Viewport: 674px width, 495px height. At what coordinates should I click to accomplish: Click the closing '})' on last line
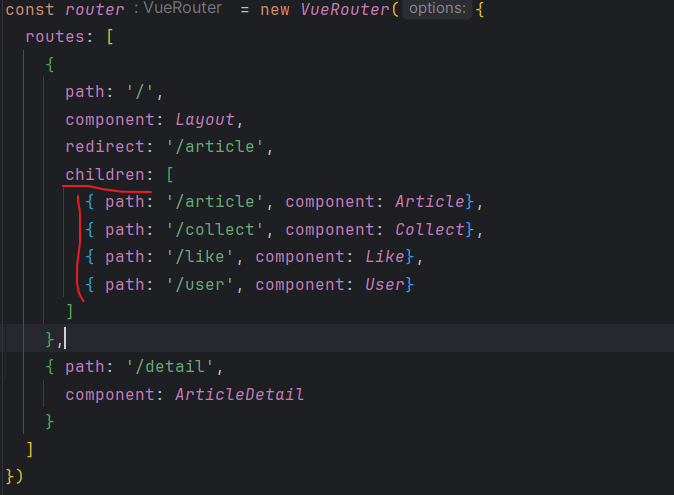(14, 477)
